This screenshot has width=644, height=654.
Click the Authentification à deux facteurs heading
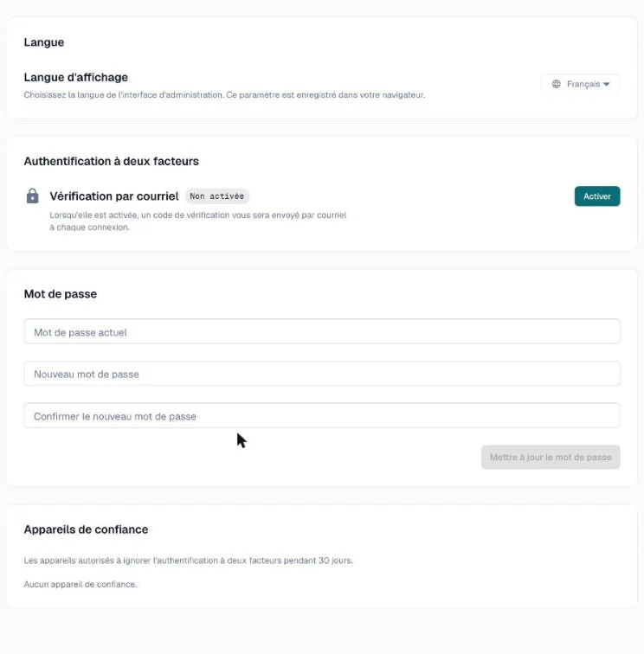[x=111, y=161]
